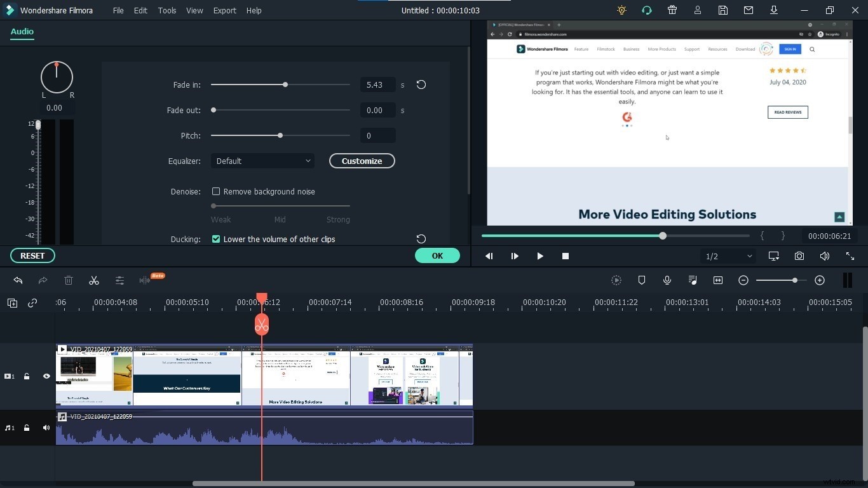Open the Equalizer Default dropdown
This screenshot has width=868, height=488.
[x=262, y=161]
